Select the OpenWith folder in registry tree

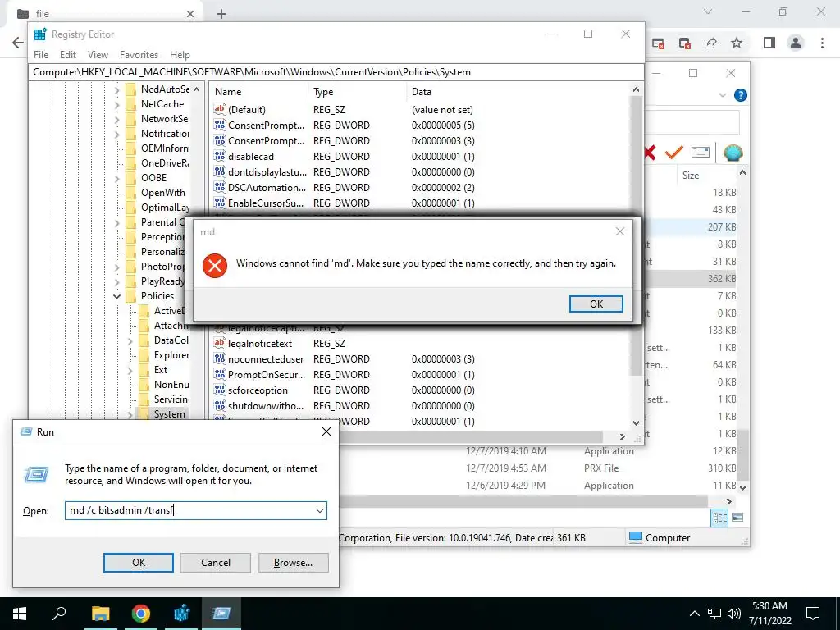point(163,192)
